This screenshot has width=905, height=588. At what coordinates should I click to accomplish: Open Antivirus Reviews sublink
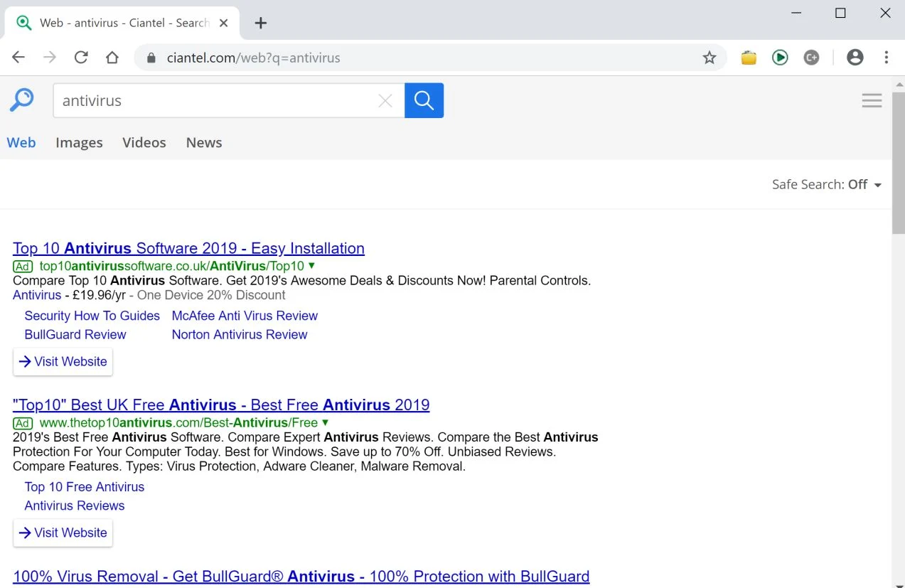(75, 506)
